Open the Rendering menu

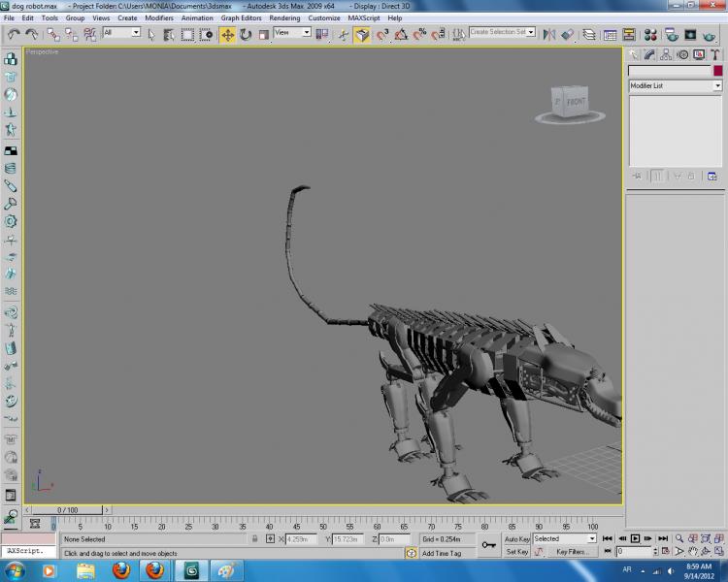284,17
